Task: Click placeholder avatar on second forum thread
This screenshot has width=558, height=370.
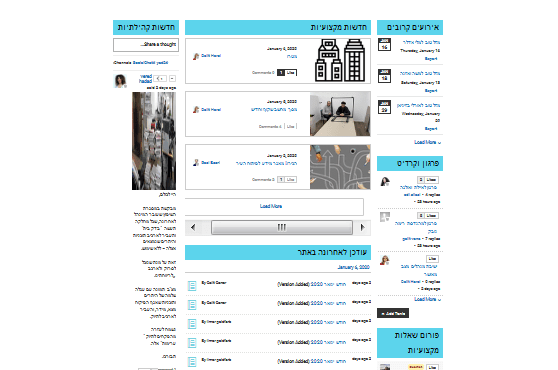Action: (385, 217)
